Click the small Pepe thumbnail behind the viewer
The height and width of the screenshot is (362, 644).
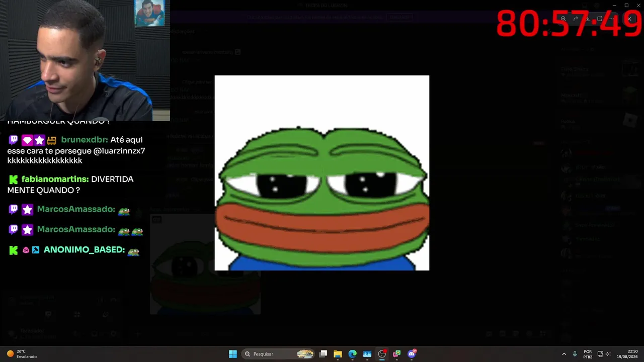[x=205, y=264]
